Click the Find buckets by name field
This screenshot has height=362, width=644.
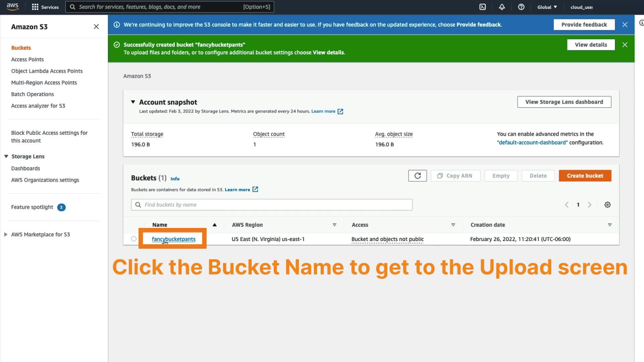click(x=272, y=205)
